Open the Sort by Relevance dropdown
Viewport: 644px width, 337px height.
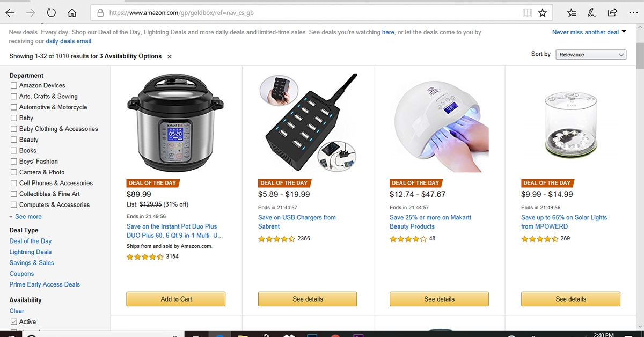pos(591,55)
